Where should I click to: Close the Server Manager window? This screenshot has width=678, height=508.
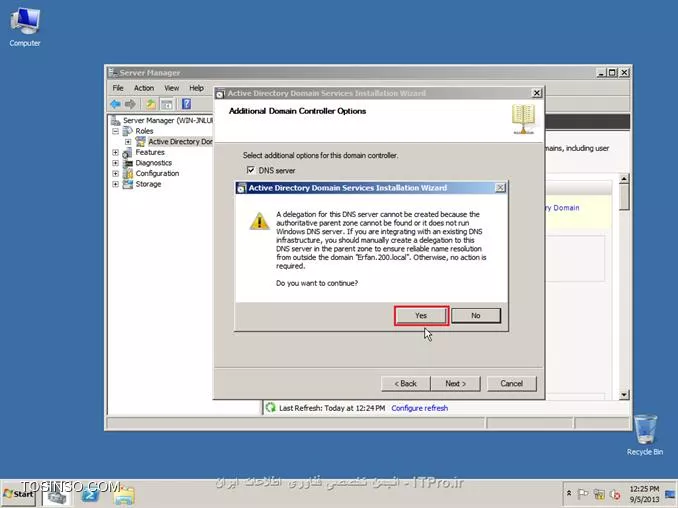[624, 73]
